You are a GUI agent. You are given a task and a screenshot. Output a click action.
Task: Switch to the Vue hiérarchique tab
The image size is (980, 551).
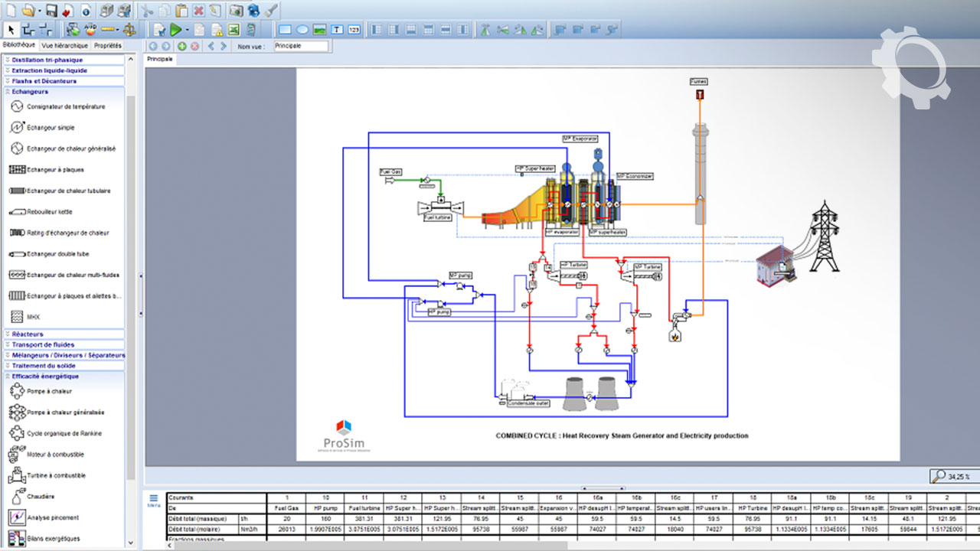coord(64,45)
